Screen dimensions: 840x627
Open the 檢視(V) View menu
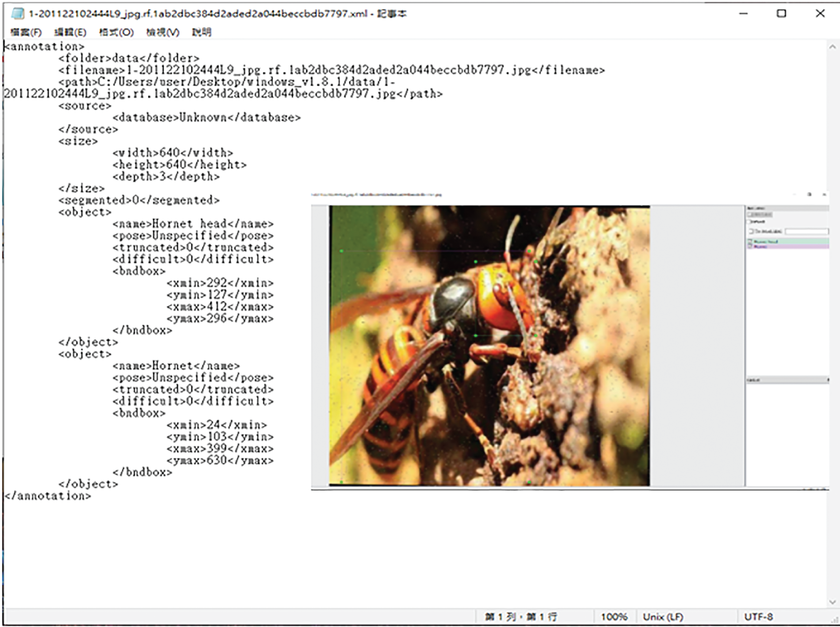point(162,32)
